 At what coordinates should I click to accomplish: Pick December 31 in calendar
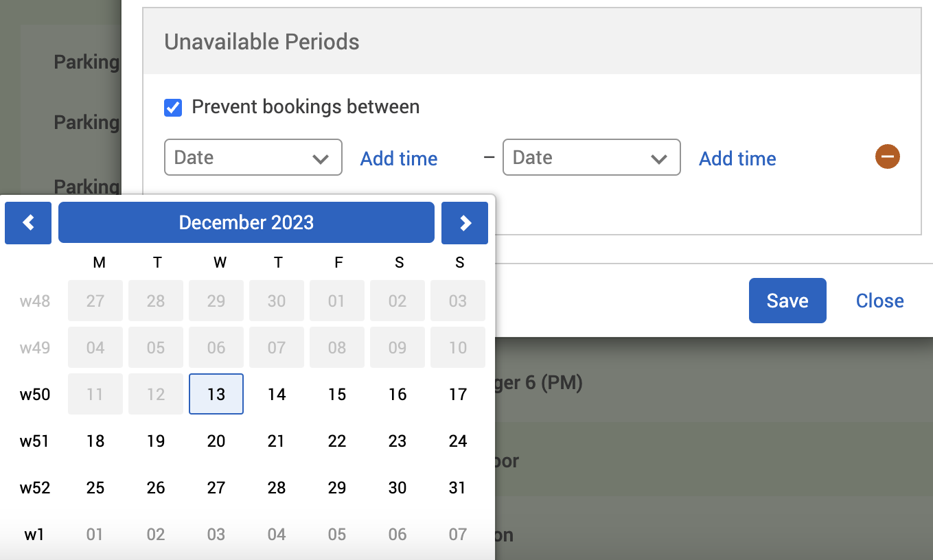point(458,488)
